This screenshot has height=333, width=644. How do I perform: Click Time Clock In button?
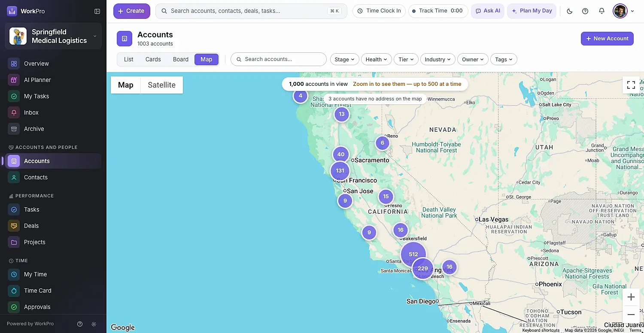379,11
